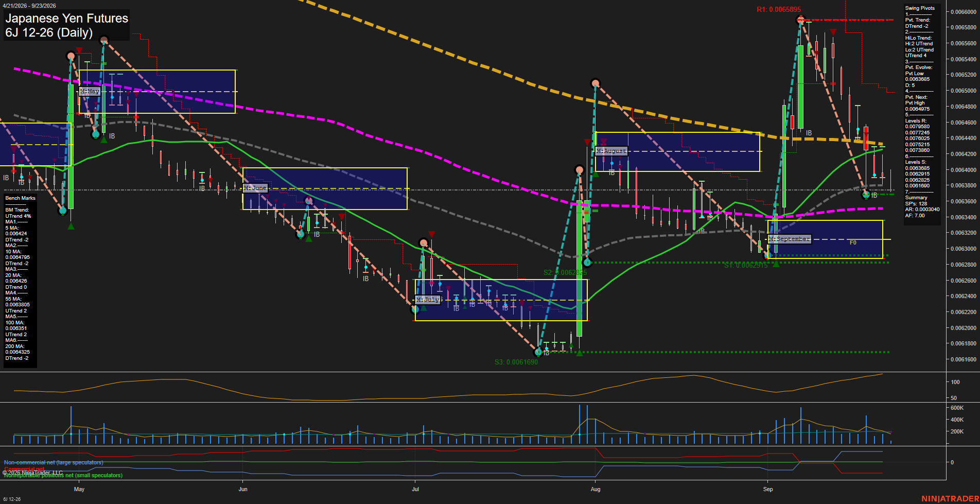Click the 10 MA: benchmark entry
The image size is (980, 504).
(x=13, y=252)
